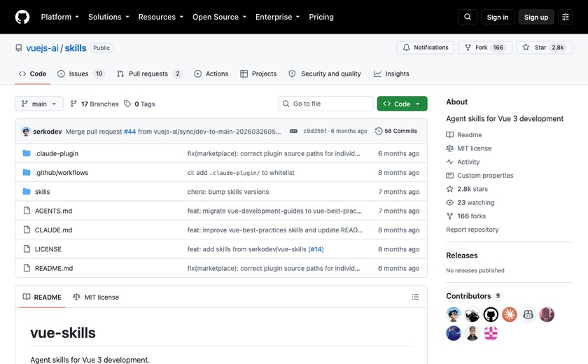This screenshot has width=588, height=364.
Task: Open the skills repository name link
Action: (76, 48)
